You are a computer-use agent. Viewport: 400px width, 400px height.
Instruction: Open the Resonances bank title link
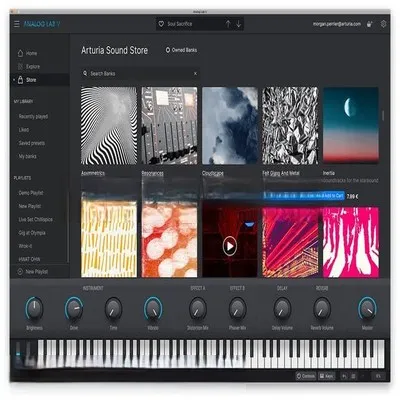[152, 173]
